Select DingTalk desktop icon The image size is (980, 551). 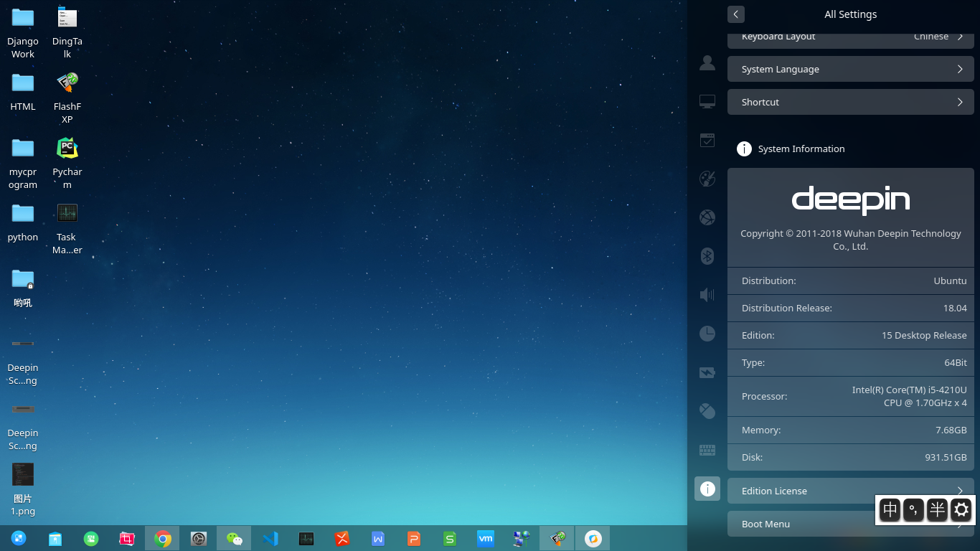click(x=67, y=32)
